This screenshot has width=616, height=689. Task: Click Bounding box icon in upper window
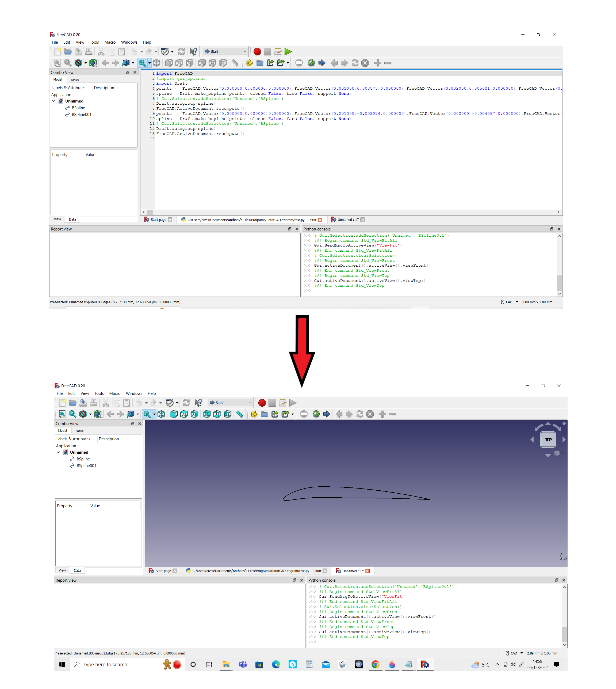(93, 63)
